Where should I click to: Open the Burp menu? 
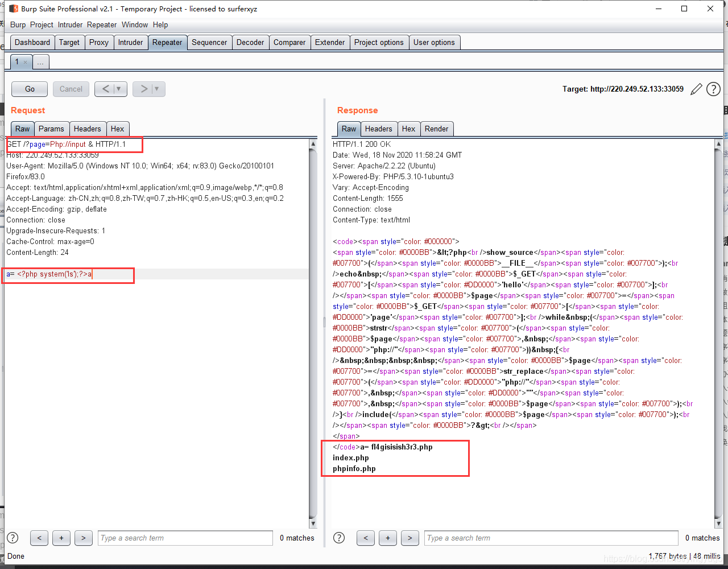coord(18,24)
